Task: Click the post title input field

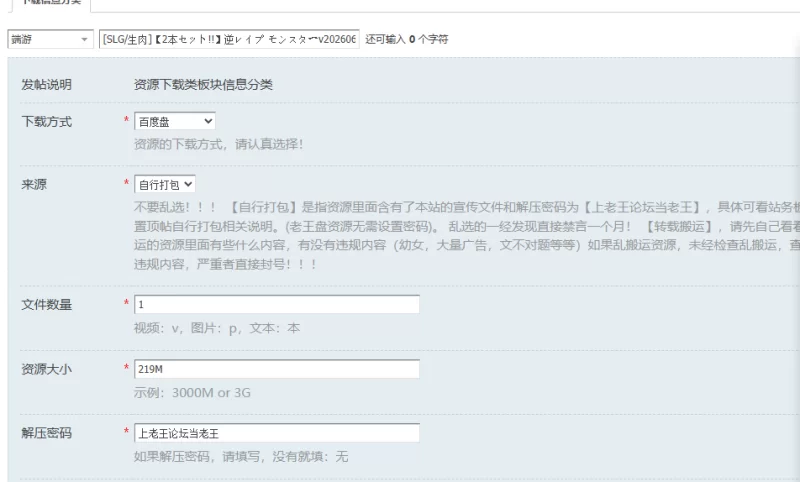Action: [229, 39]
